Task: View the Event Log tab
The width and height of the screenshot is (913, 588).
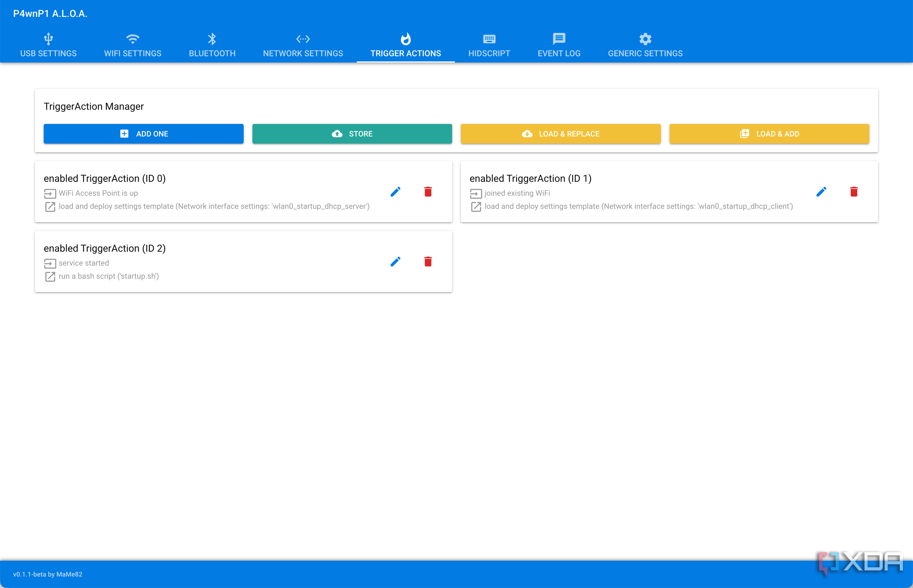Action: click(x=559, y=45)
